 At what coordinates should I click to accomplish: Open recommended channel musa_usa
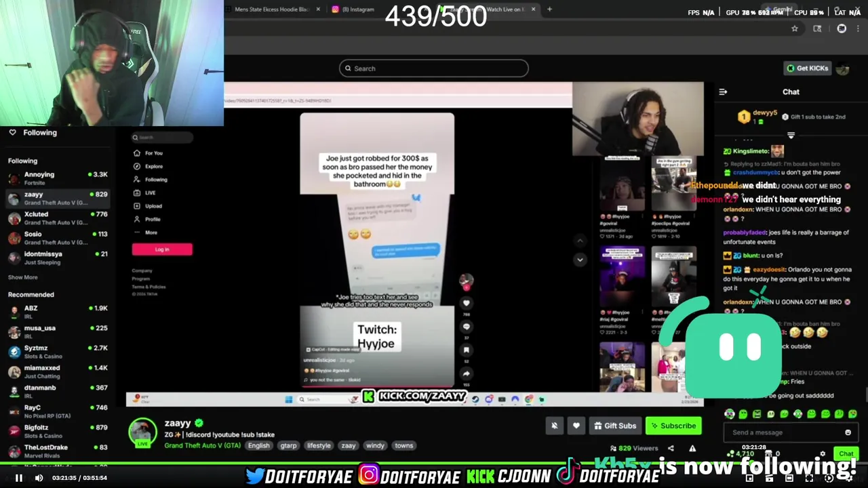click(x=58, y=331)
